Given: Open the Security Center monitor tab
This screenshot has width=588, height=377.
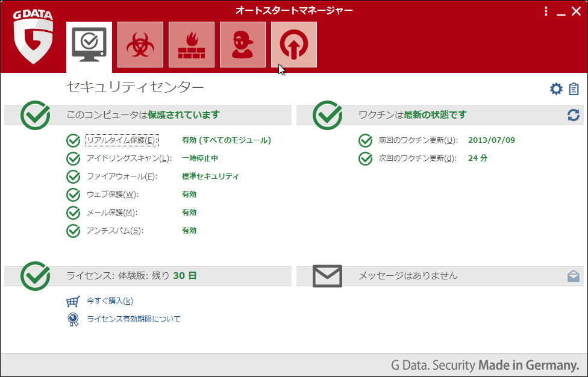Looking at the screenshot, I should click(89, 47).
